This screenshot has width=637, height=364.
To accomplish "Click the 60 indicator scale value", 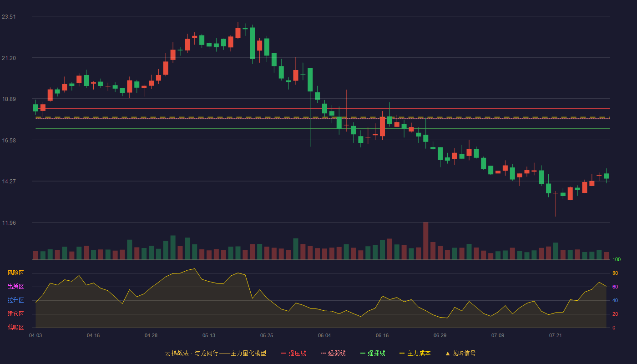I will coord(615,287).
